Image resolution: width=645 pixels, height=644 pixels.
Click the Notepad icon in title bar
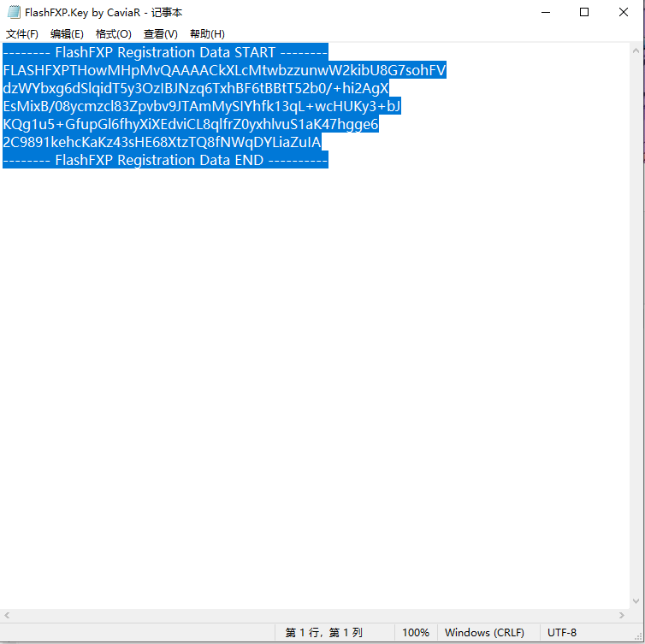pyautogui.click(x=14, y=12)
